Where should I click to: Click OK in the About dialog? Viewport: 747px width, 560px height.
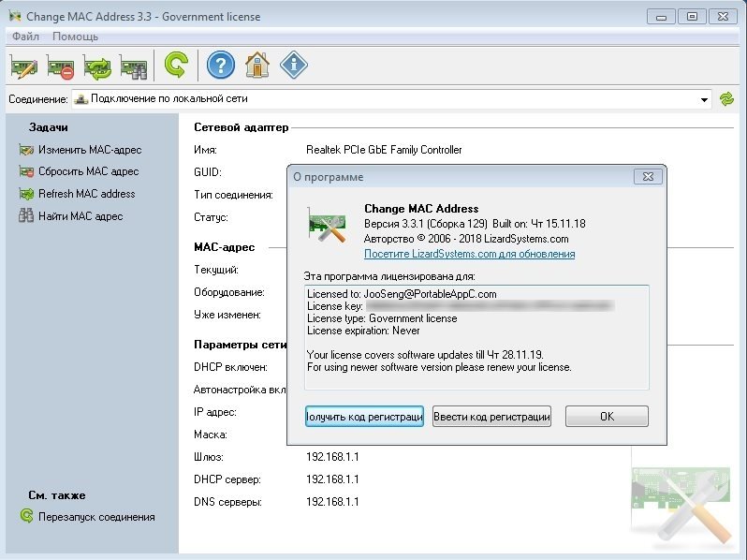click(x=607, y=417)
